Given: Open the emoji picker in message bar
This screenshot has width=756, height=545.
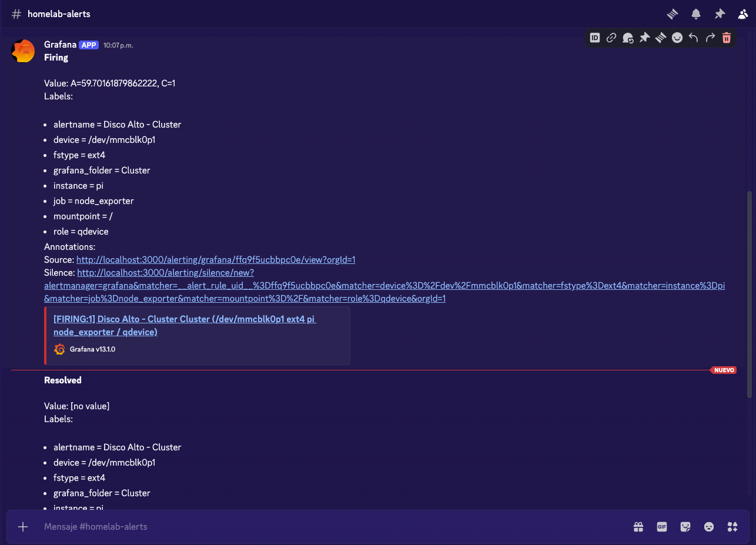Looking at the screenshot, I should 709,527.
